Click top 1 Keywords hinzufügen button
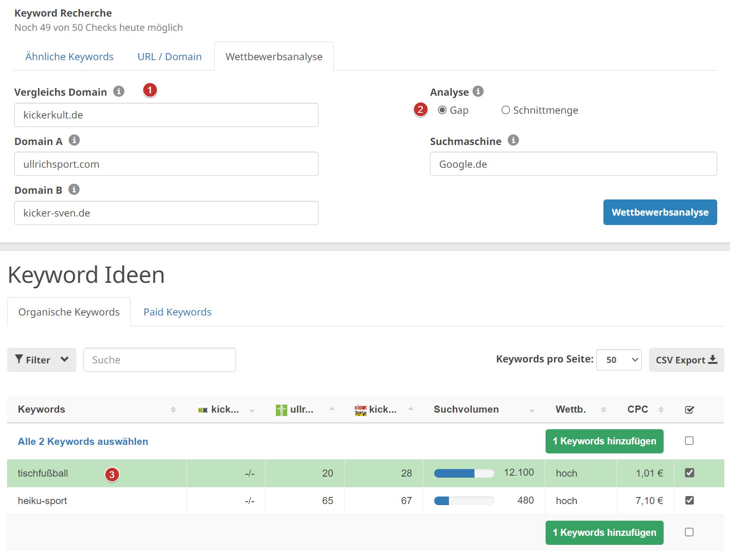730x560 pixels. coord(604,441)
